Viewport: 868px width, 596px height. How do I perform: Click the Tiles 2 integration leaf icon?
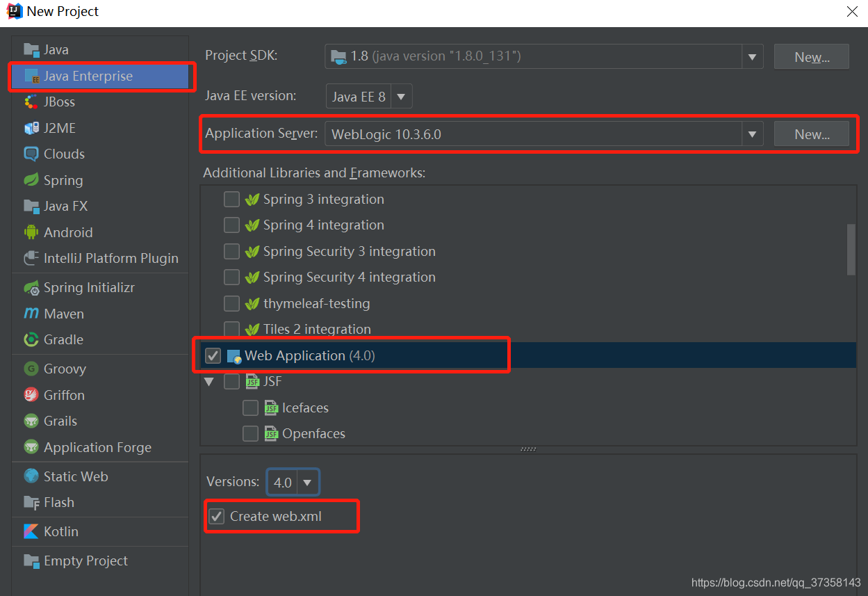[x=252, y=330]
